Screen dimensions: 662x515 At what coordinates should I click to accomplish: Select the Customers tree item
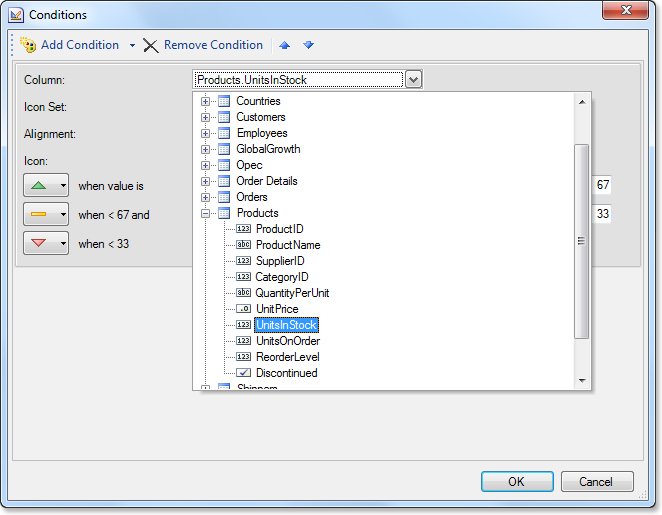coord(261,117)
